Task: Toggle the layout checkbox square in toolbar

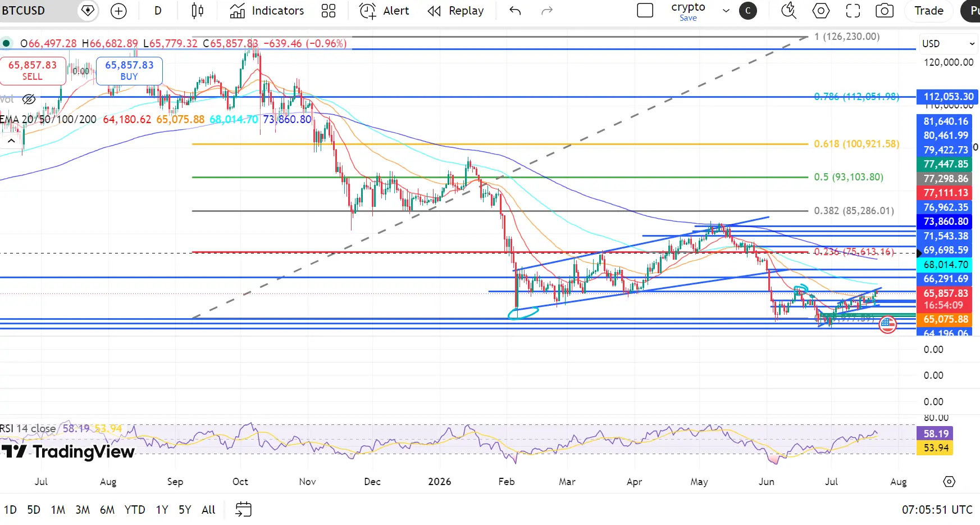Action: pos(645,11)
